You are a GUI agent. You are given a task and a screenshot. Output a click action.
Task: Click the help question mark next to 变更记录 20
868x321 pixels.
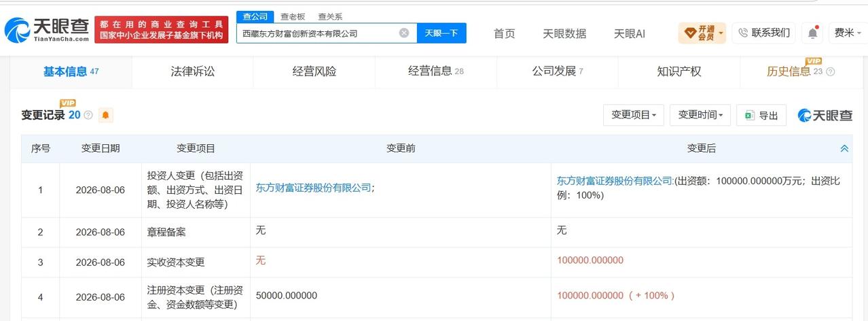click(x=88, y=116)
